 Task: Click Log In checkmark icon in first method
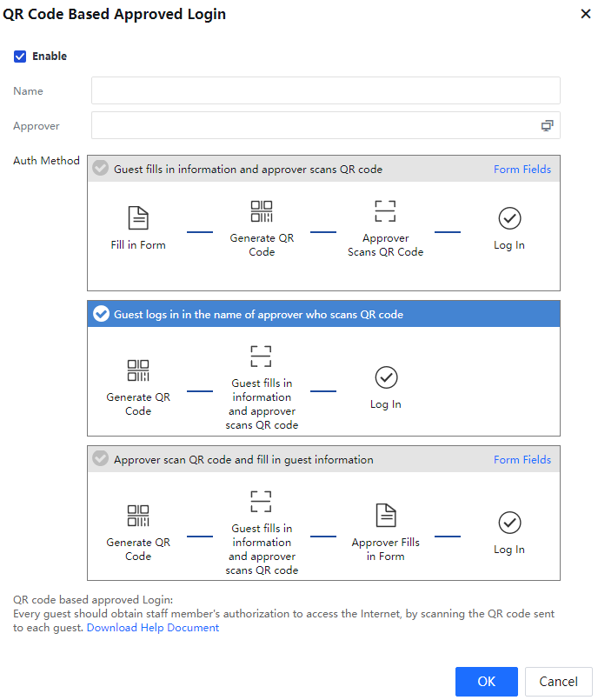click(509, 217)
